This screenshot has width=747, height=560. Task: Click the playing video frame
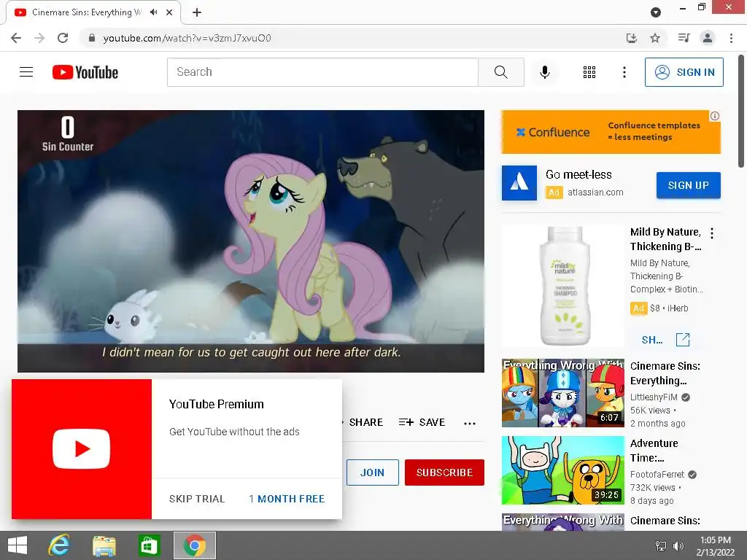point(251,241)
